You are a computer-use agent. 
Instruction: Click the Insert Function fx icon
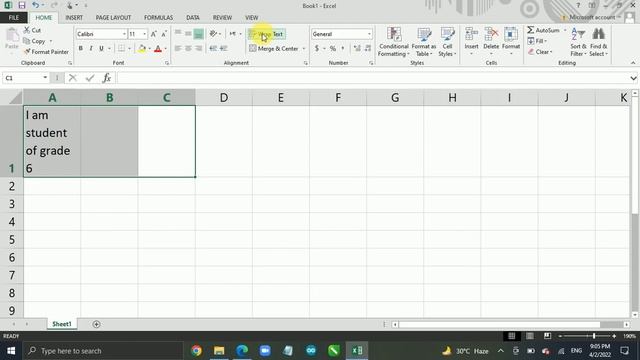pos(107,78)
